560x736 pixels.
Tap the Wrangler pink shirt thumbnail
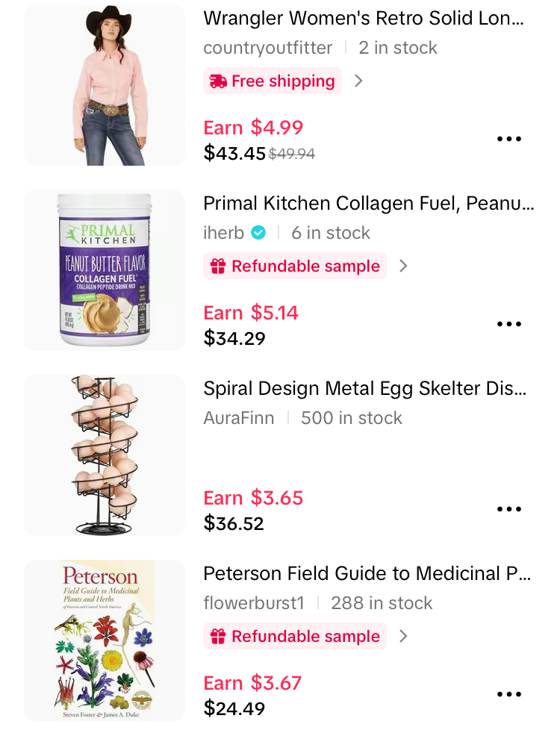pos(105,85)
